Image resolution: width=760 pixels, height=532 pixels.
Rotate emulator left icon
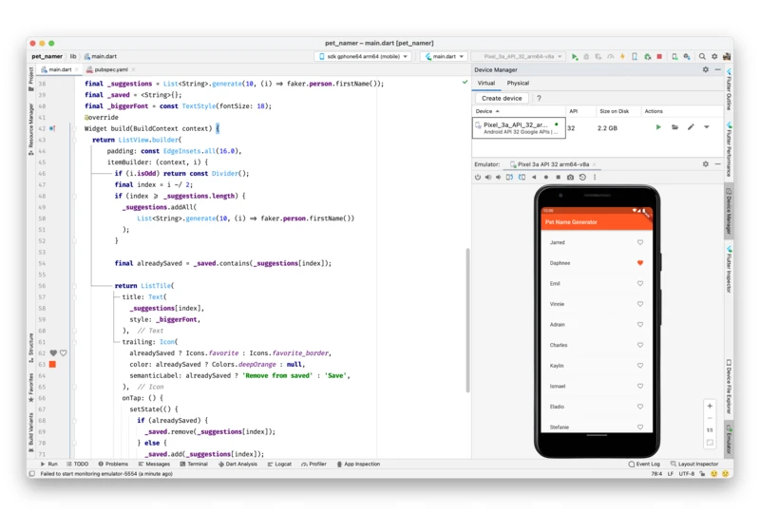click(509, 178)
